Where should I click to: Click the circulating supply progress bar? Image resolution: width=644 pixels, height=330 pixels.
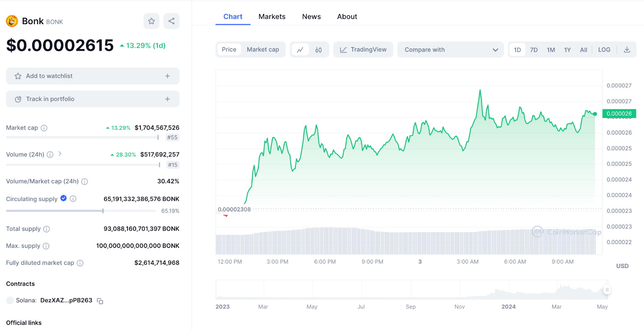80,211
